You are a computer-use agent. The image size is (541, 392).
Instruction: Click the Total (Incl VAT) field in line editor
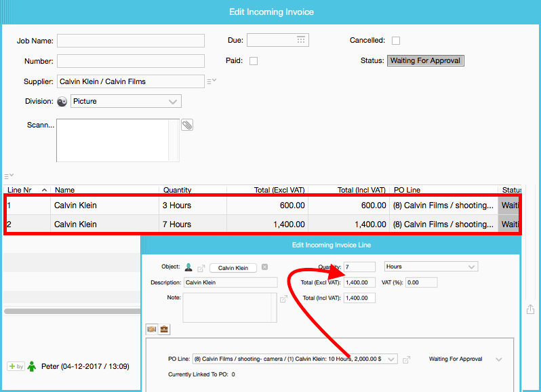(x=359, y=298)
